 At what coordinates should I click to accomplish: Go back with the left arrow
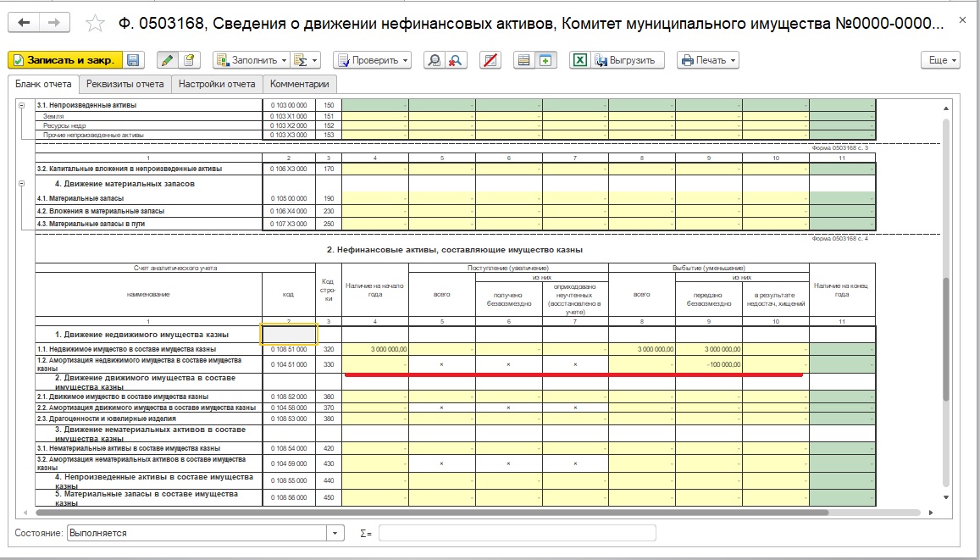click(x=24, y=23)
